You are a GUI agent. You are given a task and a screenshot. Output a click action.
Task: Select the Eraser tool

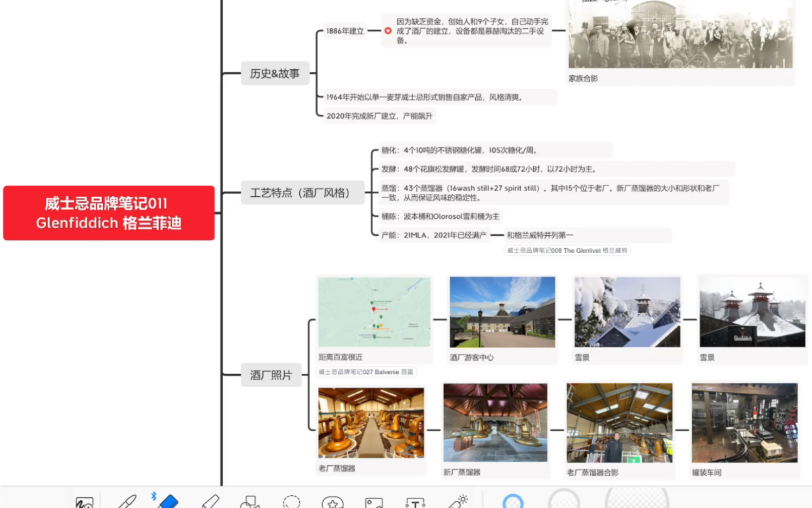coord(168,501)
